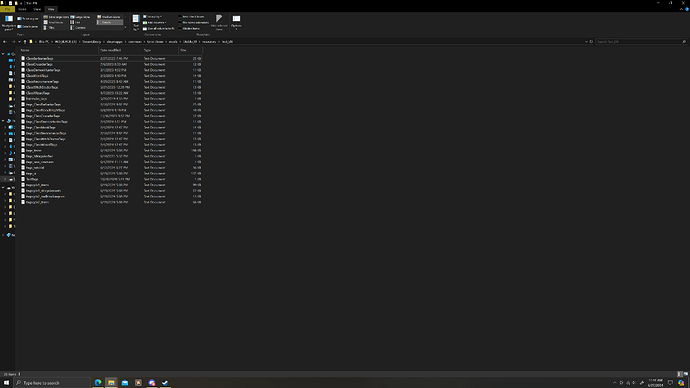Open Mail app from taskbar
Viewport: 690px width, 388px height.
pos(125,383)
